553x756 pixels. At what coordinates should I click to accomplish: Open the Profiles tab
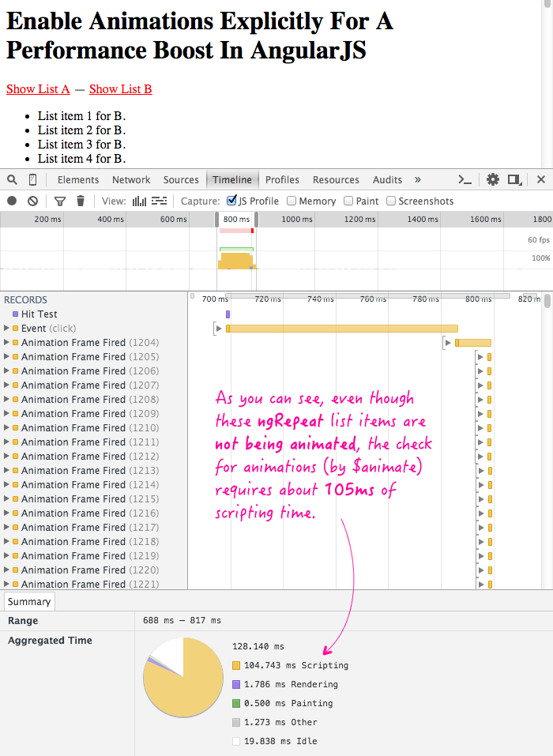tap(282, 180)
